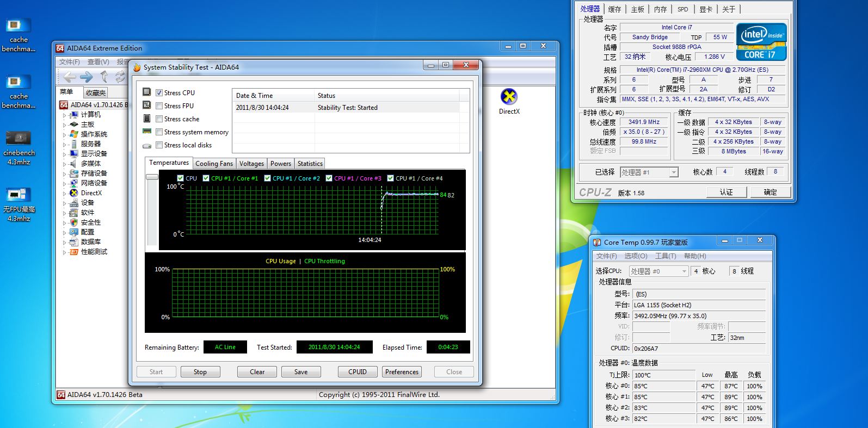Click the 操作系统 Windows flag icon in tree
The image size is (868, 428).
click(x=74, y=134)
